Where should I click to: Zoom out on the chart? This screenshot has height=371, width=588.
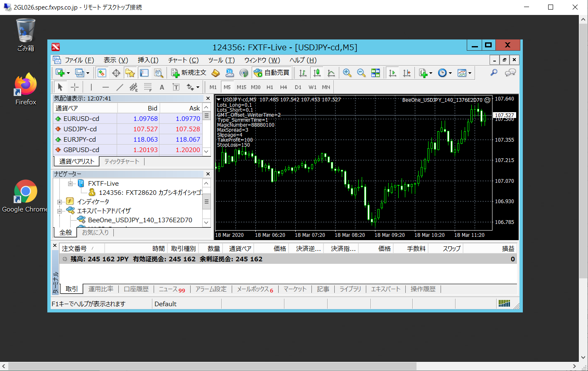pyautogui.click(x=361, y=73)
